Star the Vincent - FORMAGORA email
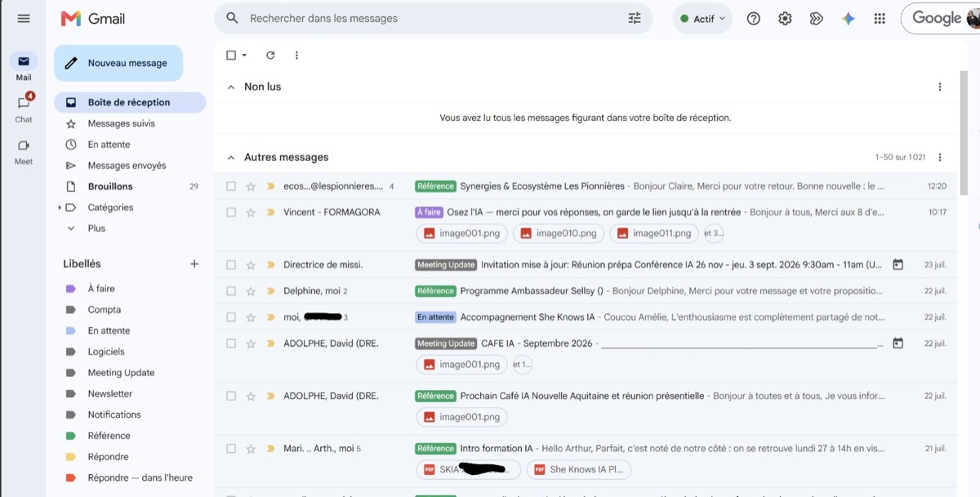980x497 pixels. (x=251, y=213)
